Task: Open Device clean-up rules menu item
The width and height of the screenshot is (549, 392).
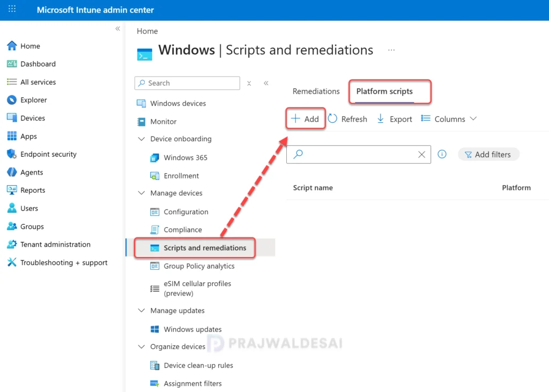Action: coord(198,365)
